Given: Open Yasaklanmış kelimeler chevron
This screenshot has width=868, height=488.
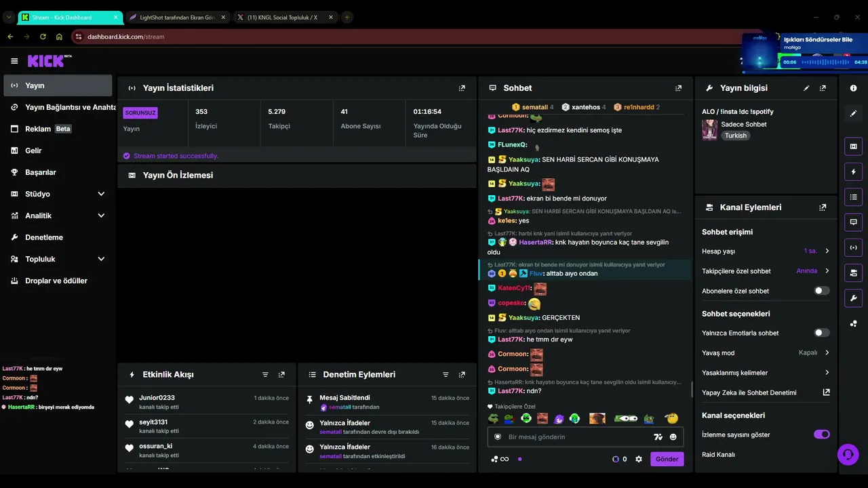Looking at the screenshot, I should coord(827,373).
